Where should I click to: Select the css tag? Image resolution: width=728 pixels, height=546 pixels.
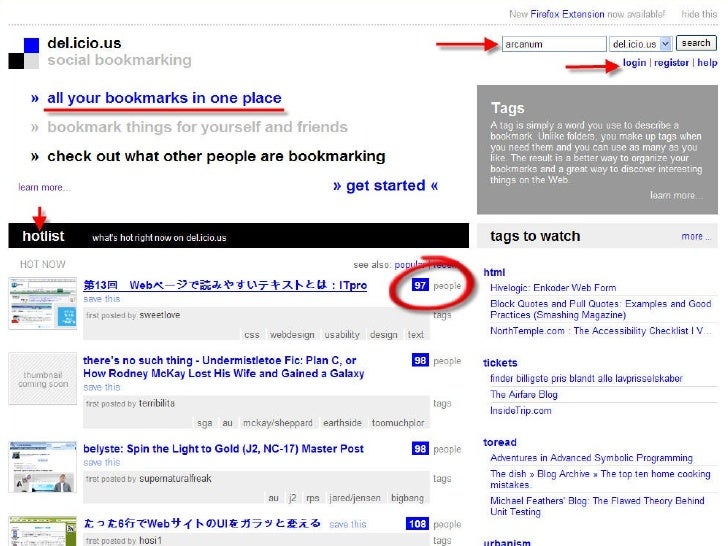252,335
